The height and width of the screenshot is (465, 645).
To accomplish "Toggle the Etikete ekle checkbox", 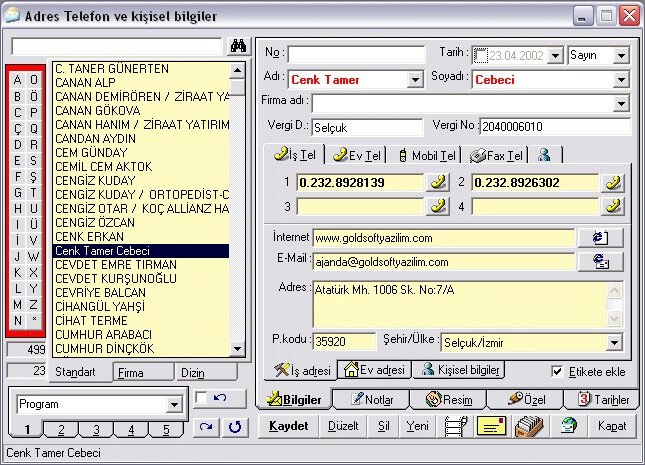I will coord(558,371).
